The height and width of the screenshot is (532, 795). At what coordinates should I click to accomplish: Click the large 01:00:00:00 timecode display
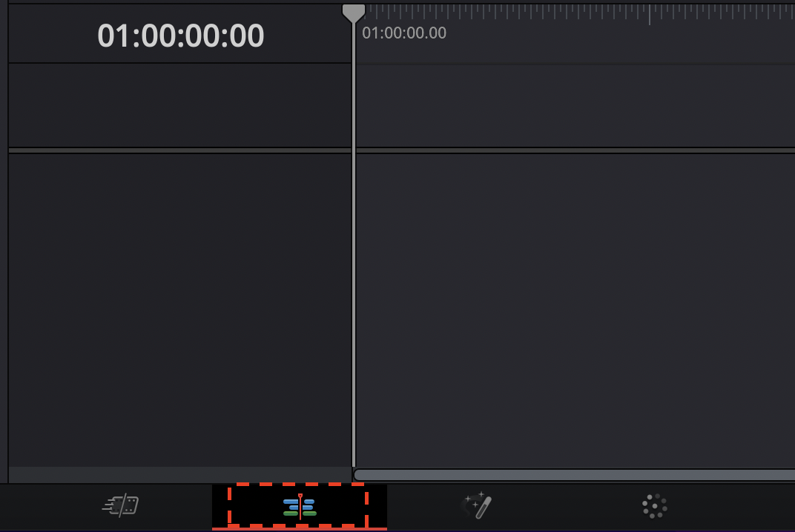click(180, 36)
